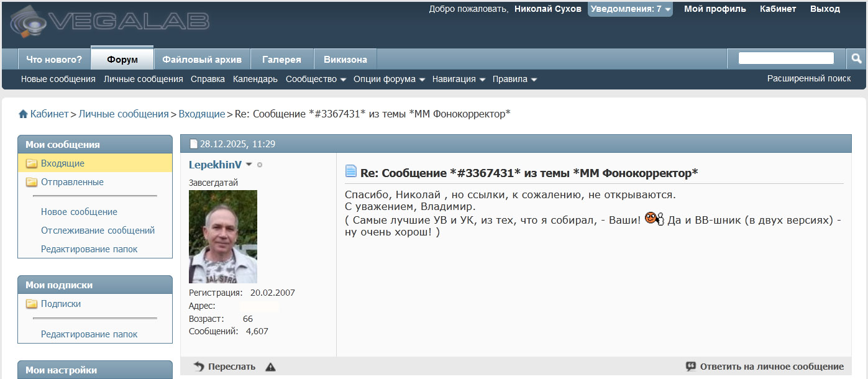Click the Мои подписки panel header
The image size is (868, 379).
click(95, 285)
